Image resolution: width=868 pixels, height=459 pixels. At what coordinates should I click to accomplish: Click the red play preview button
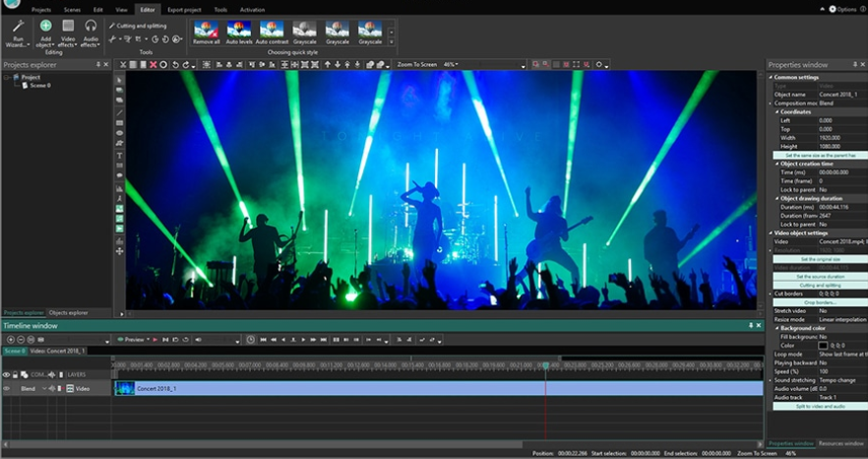coord(155,339)
